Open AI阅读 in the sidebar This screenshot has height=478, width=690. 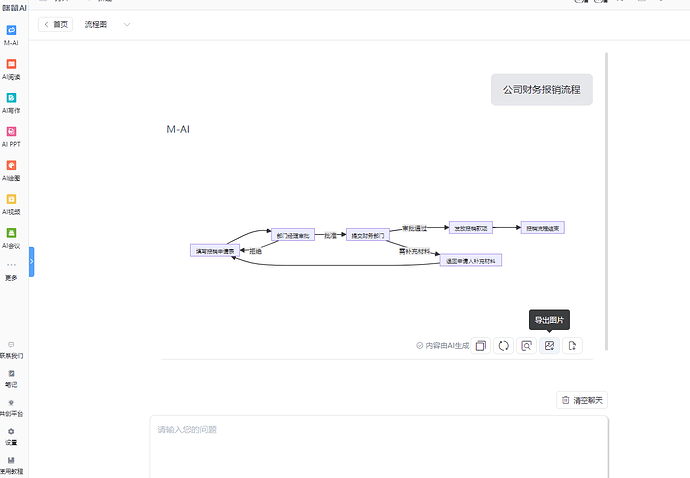click(x=12, y=69)
